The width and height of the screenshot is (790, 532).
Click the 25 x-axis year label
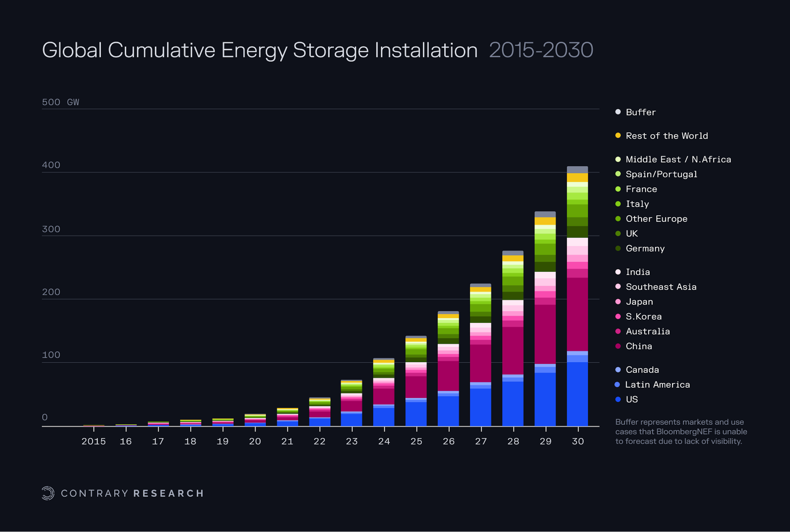pyautogui.click(x=416, y=441)
